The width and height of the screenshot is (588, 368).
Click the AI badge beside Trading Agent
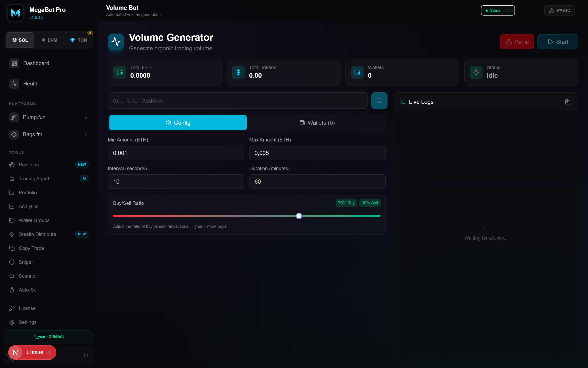(84, 179)
